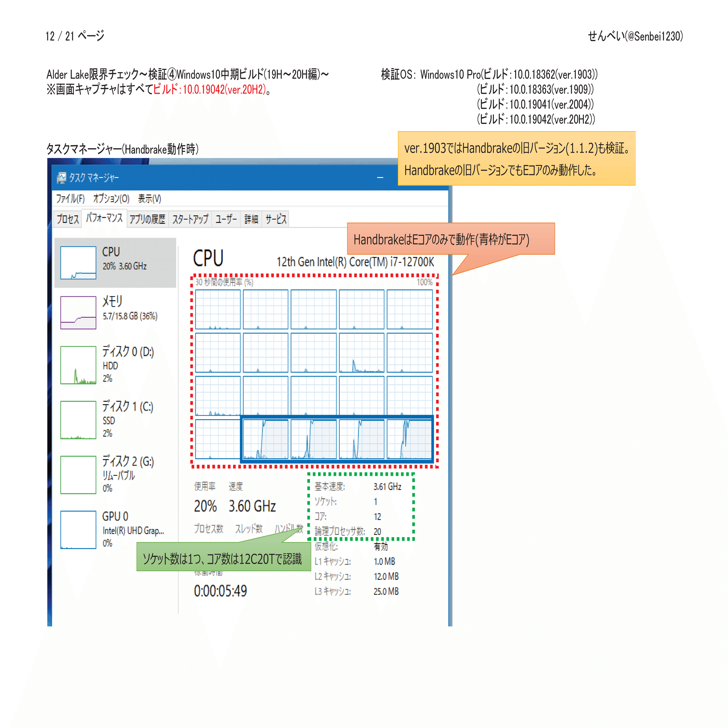The height and width of the screenshot is (728, 728).
Task: Switch to the アプリの履歴 tab
Action: coord(149,219)
